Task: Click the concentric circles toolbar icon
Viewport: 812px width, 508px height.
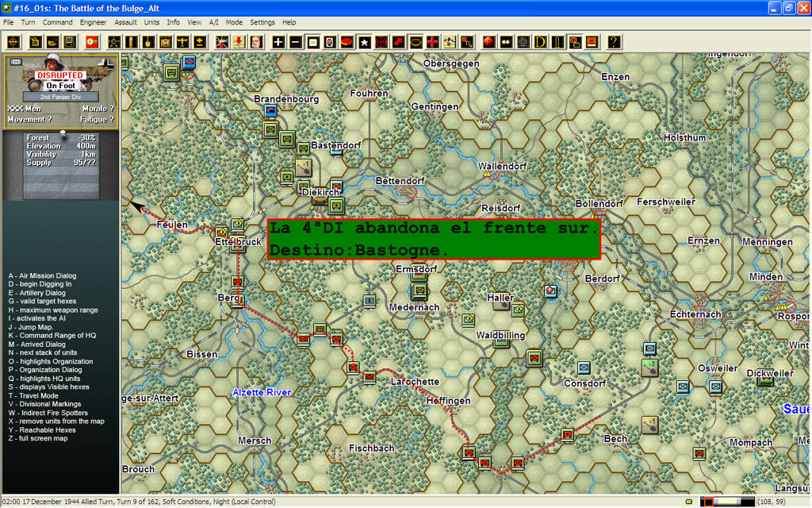Action: (x=523, y=42)
